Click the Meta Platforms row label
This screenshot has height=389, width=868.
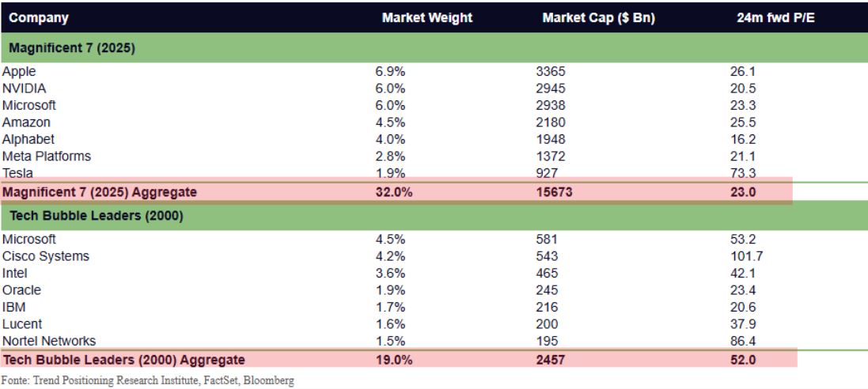[x=47, y=157]
